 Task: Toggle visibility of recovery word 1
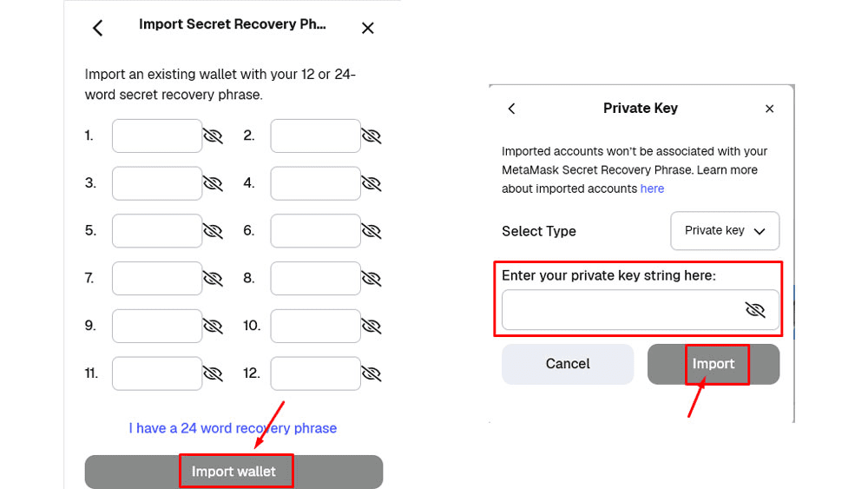click(213, 136)
